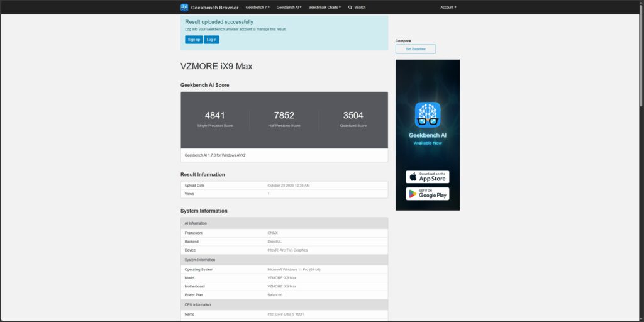Click the search magnifier icon in navbar

[x=350, y=8]
